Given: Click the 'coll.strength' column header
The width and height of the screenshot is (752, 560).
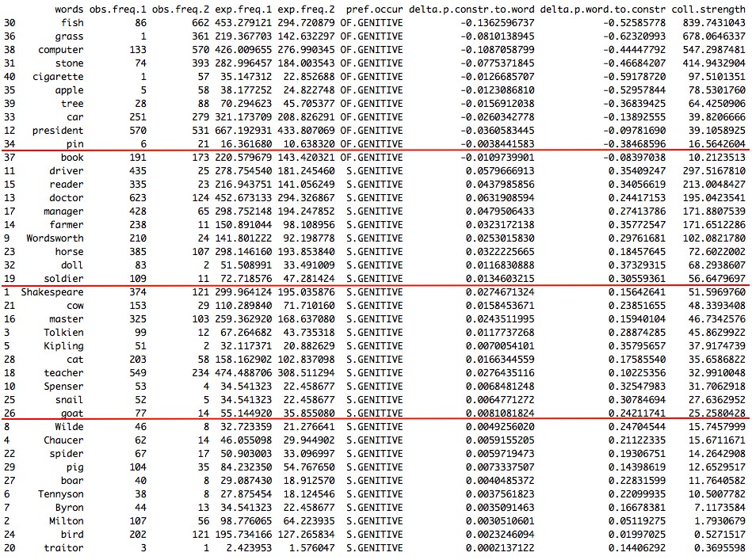Looking at the screenshot, I should pyautogui.click(x=708, y=8).
